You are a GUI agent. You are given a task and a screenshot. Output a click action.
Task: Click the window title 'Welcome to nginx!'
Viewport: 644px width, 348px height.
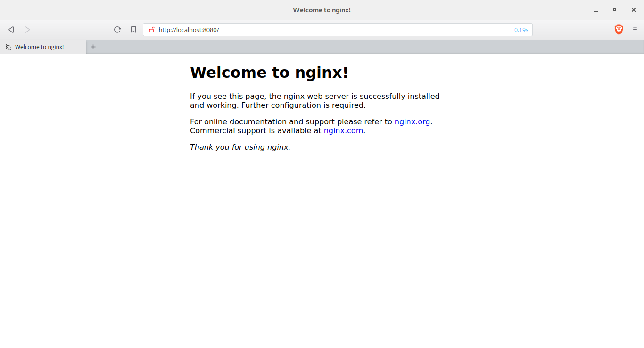(x=322, y=10)
